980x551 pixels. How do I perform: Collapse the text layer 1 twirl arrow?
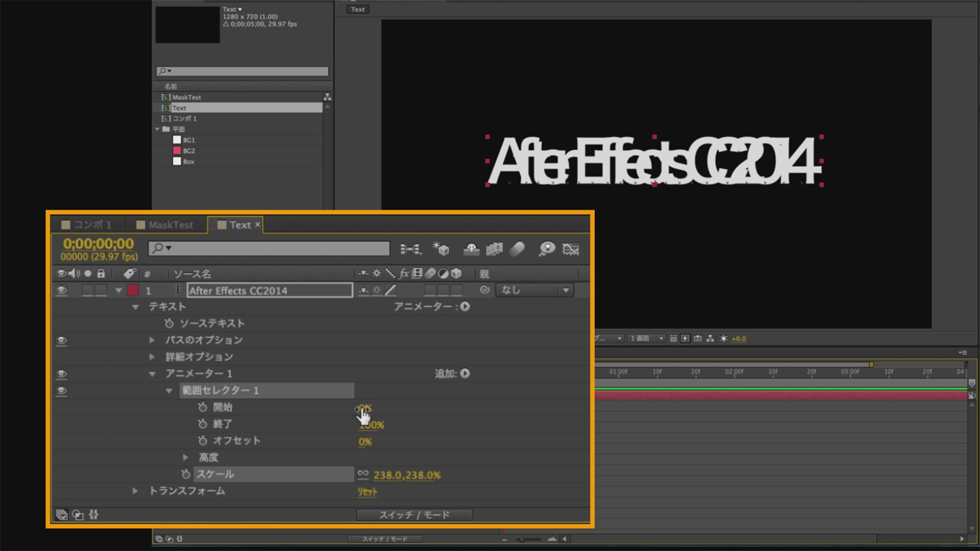pos(119,291)
